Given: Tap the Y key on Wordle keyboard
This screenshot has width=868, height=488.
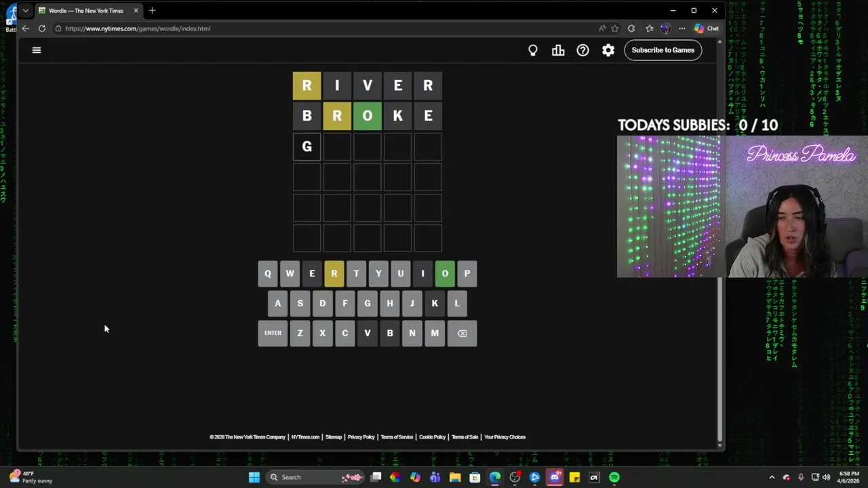Looking at the screenshot, I should (x=378, y=274).
